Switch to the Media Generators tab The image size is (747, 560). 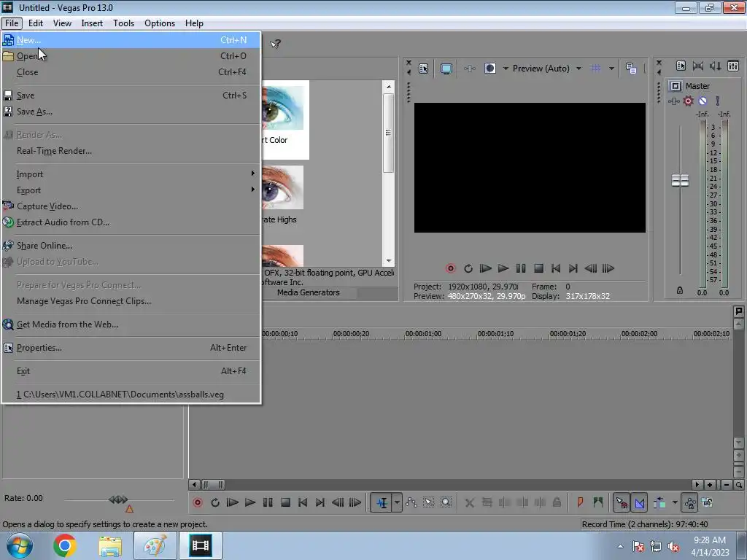(x=309, y=292)
